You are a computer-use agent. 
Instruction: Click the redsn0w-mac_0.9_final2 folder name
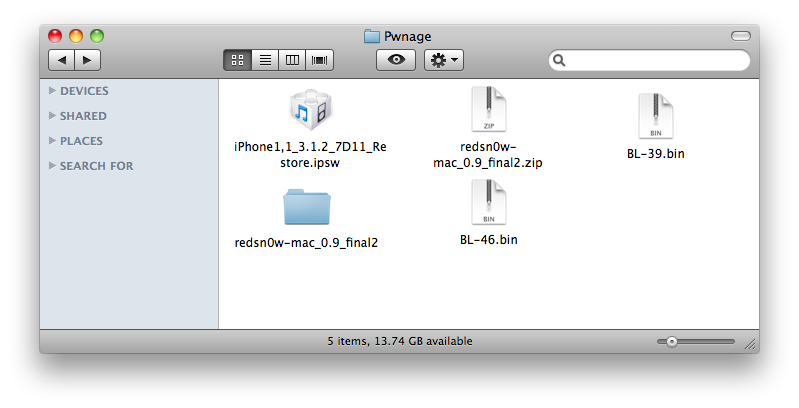(x=306, y=243)
